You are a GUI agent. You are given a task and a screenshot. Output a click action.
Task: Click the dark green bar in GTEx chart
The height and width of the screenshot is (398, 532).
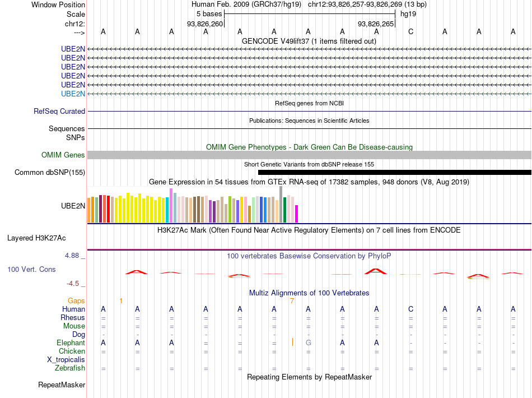[x=284, y=210]
